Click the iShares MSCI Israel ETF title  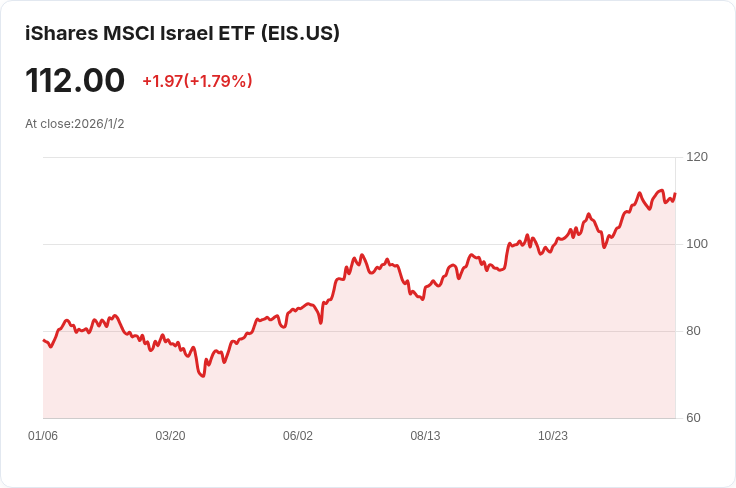[182, 33]
